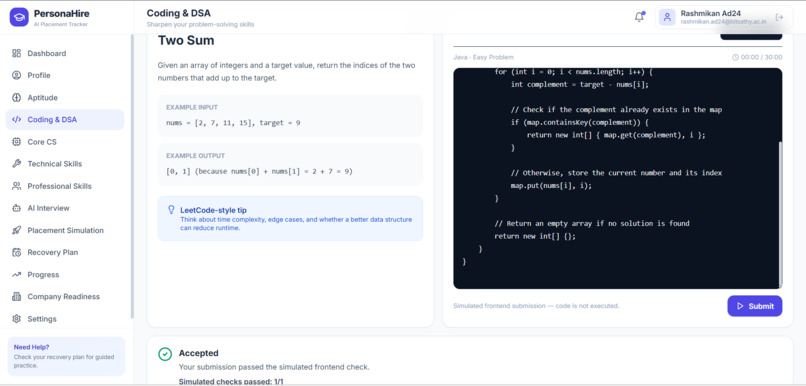
Task: Click the Settings gear icon
Action: pyautogui.click(x=16, y=319)
